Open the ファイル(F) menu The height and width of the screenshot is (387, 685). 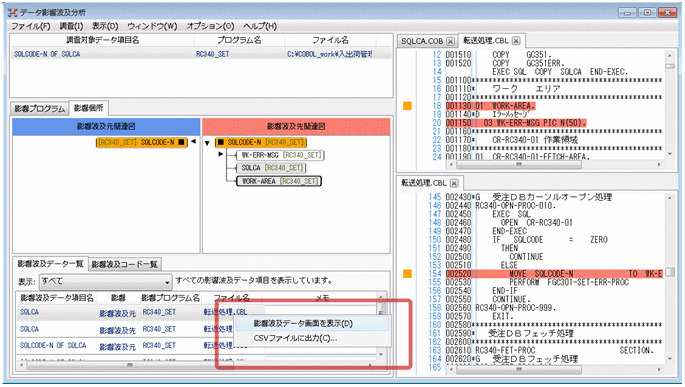coord(31,26)
